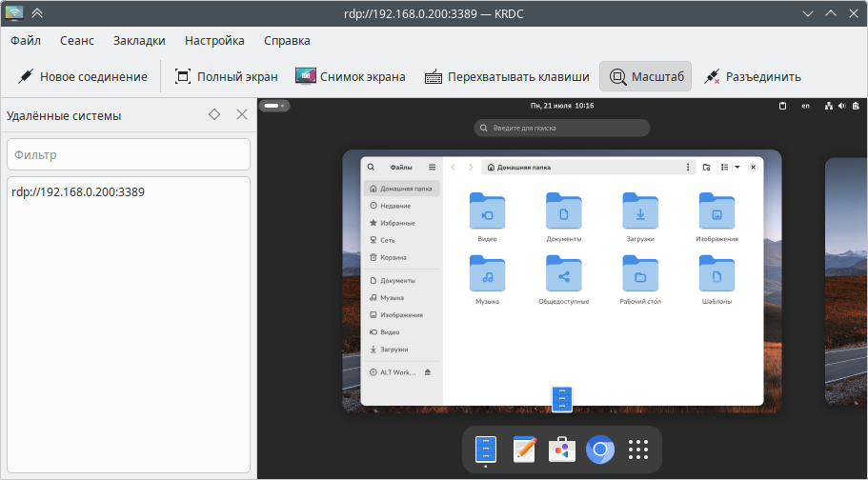Select Недавние in the sidebar

click(x=402, y=206)
